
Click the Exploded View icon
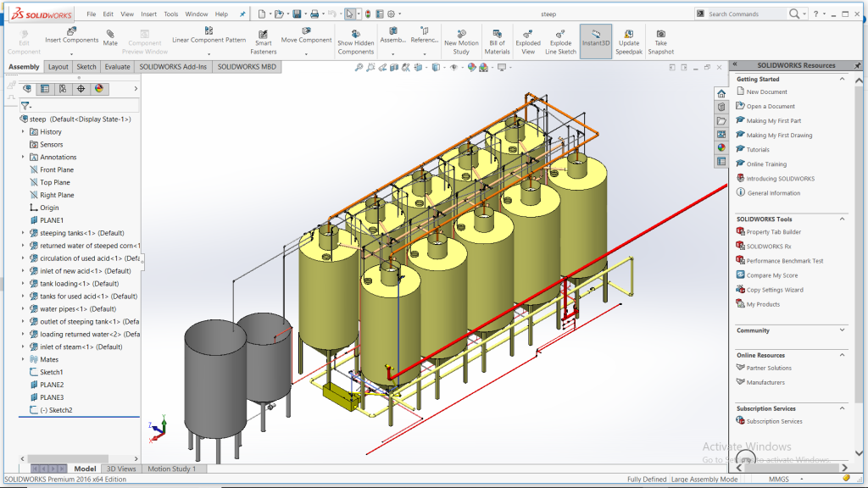click(528, 34)
